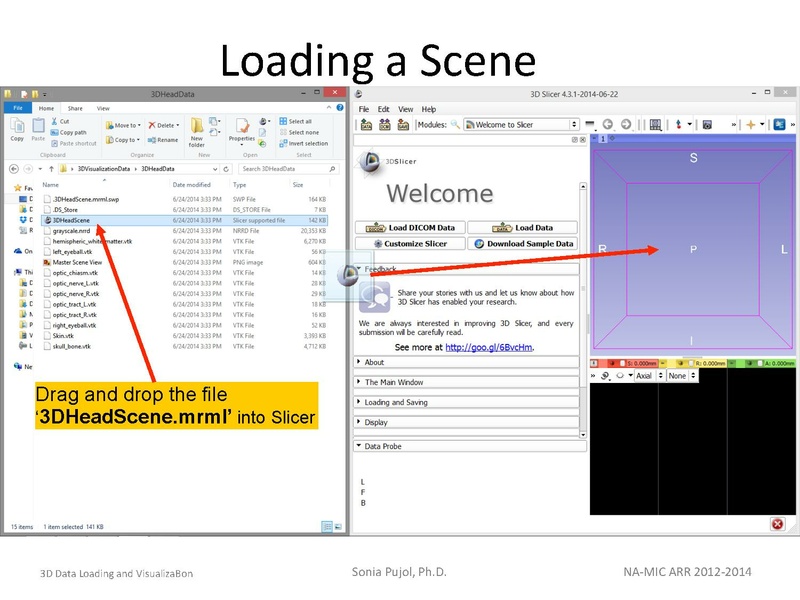Screen dimensions: 800x600
Task: Click Copy path in Explorer ribbon
Action: pos(69,132)
